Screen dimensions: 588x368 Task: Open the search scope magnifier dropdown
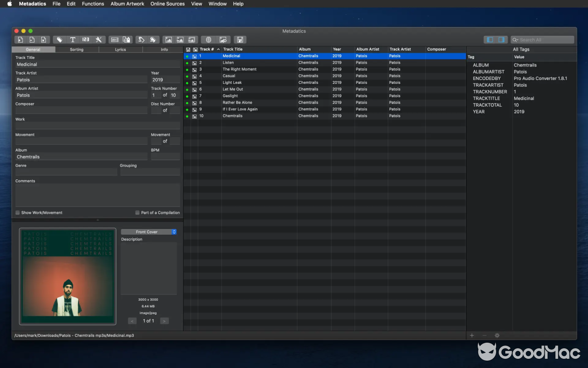tap(515, 40)
